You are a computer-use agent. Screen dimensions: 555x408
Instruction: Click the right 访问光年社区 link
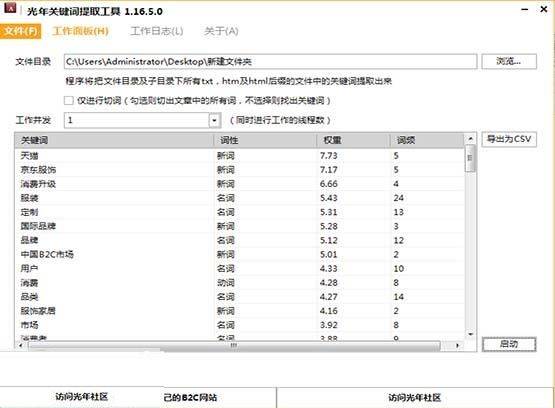coord(414,398)
